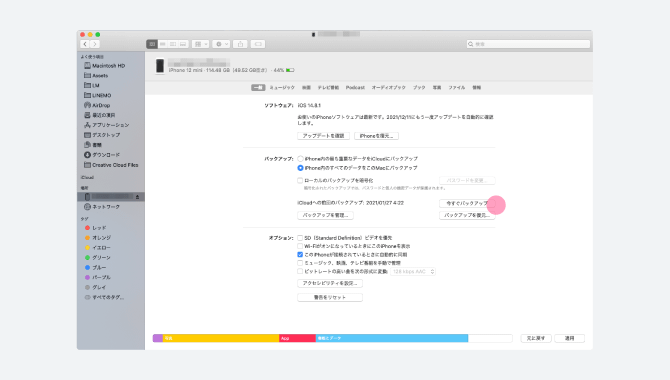Click the アップデートを確認 button
670x380 pixels.
[323, 136]
